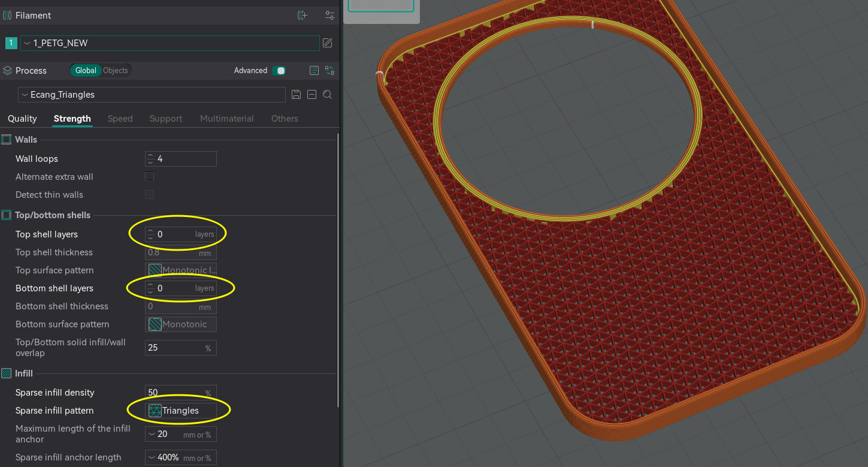Open the Speed tab
The image size is (868, 467).
click(120, 119)
